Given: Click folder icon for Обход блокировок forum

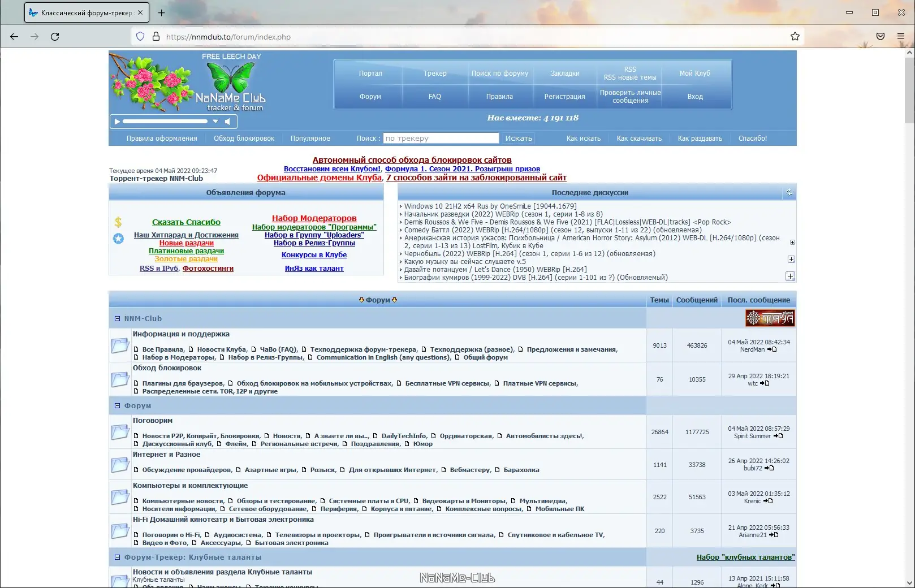Looking at the screenshot, I should (120, 379).
